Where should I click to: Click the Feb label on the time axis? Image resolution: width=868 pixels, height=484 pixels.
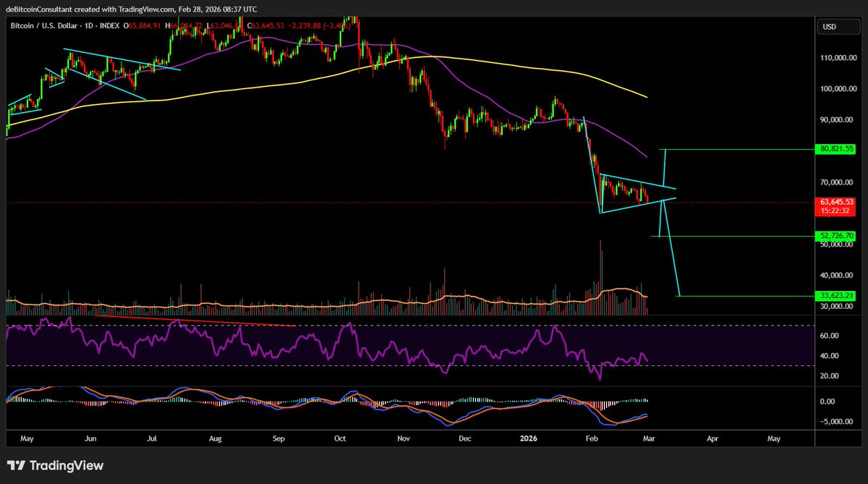pyautogui.click(x=591, y=438)
